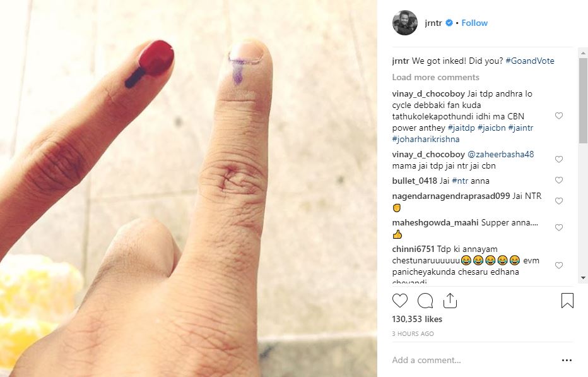Like bullet_0418's comment heart

559,180
